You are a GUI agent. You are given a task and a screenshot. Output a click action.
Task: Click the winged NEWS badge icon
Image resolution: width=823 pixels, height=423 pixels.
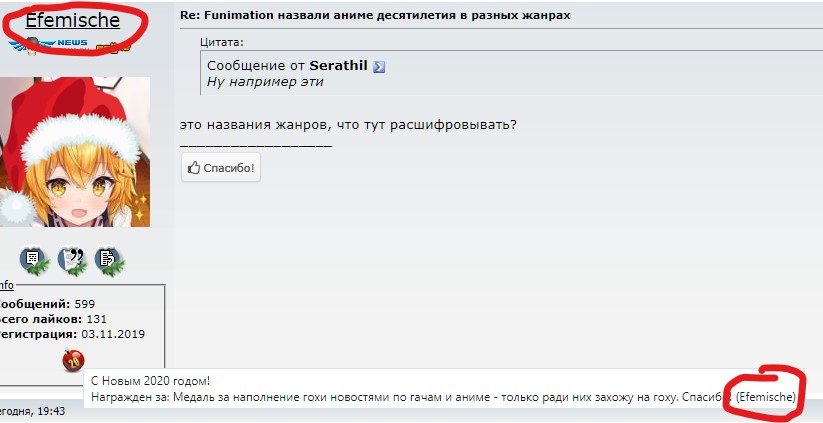[x=50, y=45]
